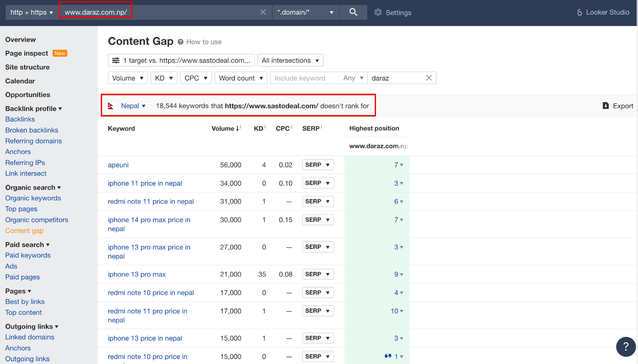Clear the 'daraz' exclude keyword field
This screenshot has height=364, width=638.
(x=429, y=78)
